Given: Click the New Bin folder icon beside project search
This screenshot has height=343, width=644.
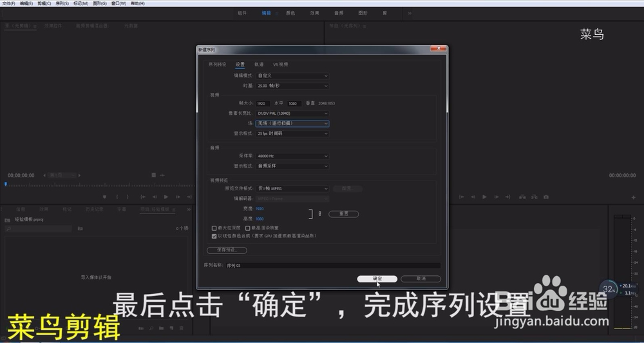Looking at the screenshot, I should (x=80, y=229).
